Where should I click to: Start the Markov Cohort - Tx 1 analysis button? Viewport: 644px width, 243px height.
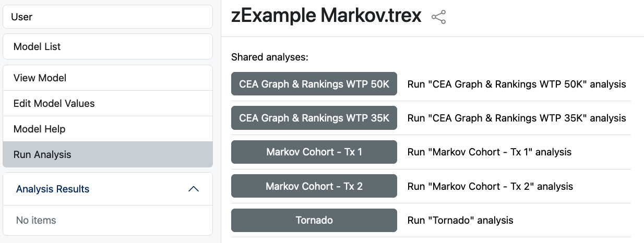(x=314, y=152)
